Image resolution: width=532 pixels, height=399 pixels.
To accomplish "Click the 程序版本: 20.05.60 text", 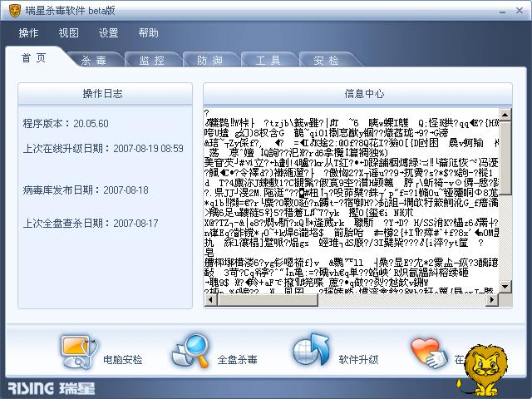I will click(66, 124).
